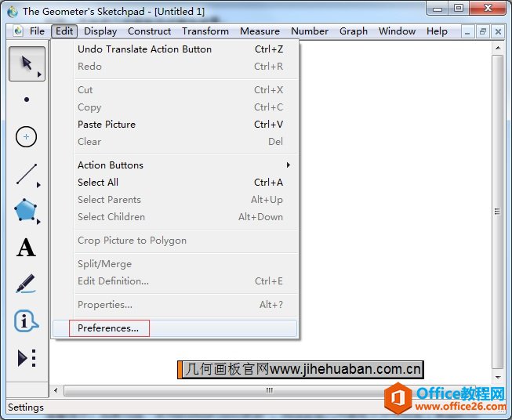512x420 pixels.
Task: Click the vertical scrollbar thumb
Action: (x=497, y=212)
